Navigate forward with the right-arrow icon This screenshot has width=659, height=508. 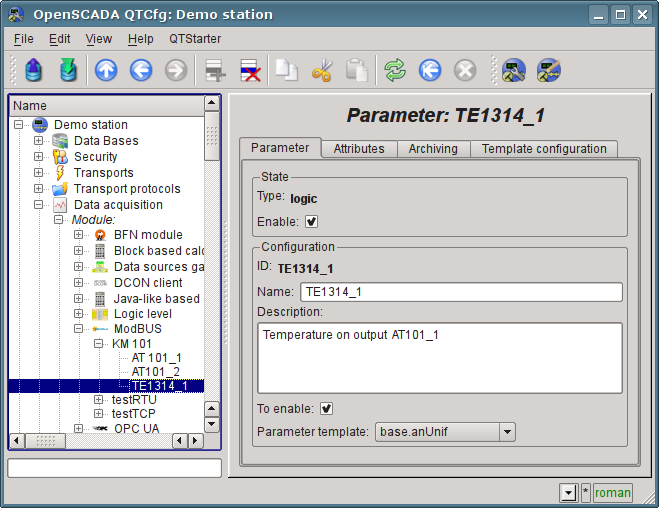(176, 70)
